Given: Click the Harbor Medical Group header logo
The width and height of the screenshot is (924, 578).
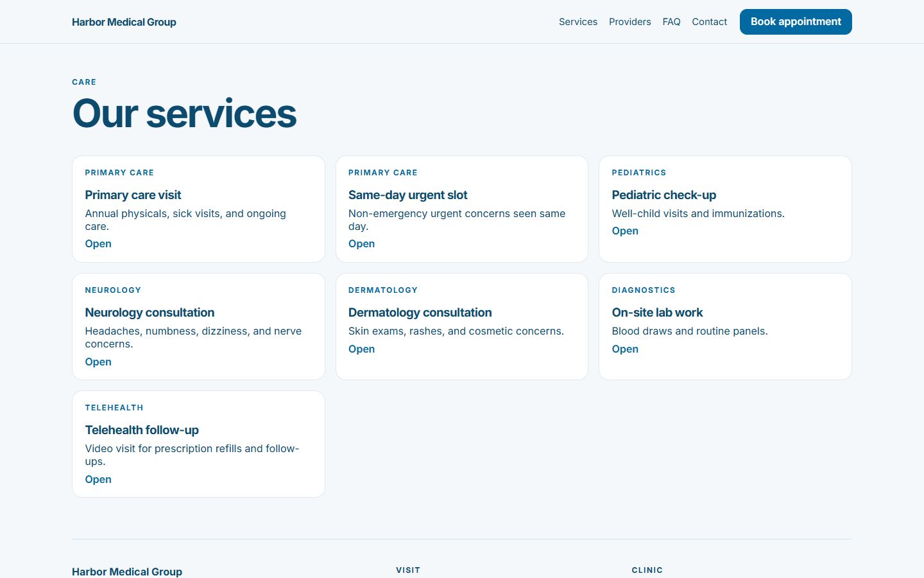Looking at the screenshot, I should tap(124, 22).
